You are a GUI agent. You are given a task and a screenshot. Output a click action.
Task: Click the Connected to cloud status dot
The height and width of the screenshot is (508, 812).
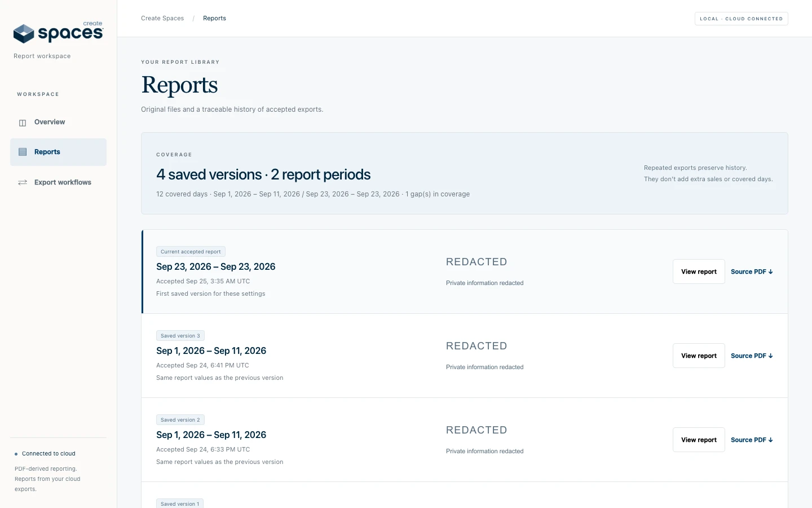pyautogui.click(x=16, y=454)
